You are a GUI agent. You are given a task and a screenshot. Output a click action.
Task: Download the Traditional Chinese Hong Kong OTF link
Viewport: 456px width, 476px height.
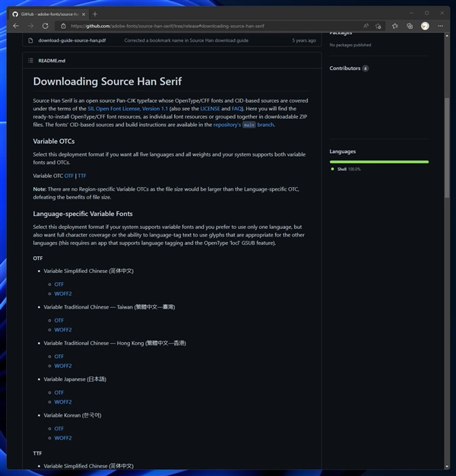click(59, 357)
